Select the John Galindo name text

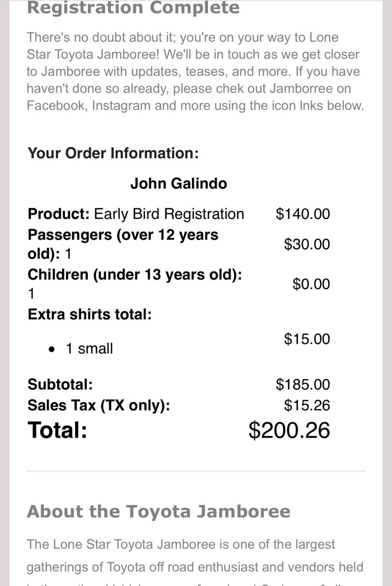tap(179, 184)
